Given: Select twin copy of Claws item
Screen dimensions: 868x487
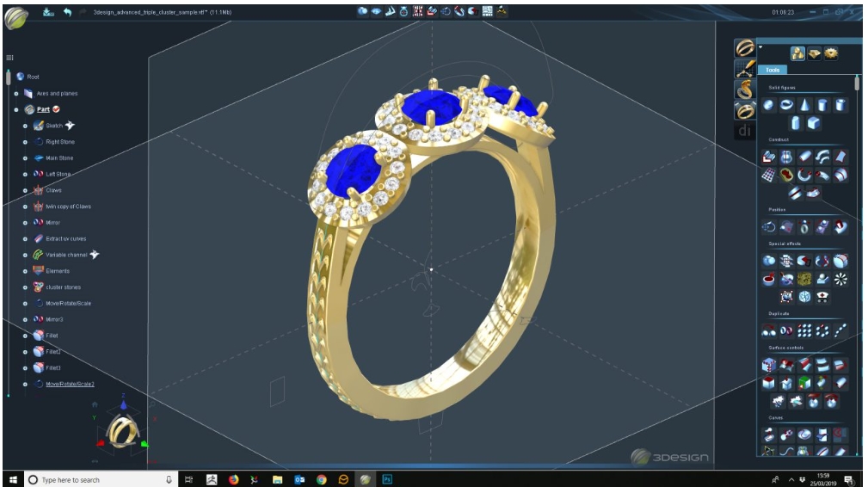Looking at the screenshot, I should (68, 207).
